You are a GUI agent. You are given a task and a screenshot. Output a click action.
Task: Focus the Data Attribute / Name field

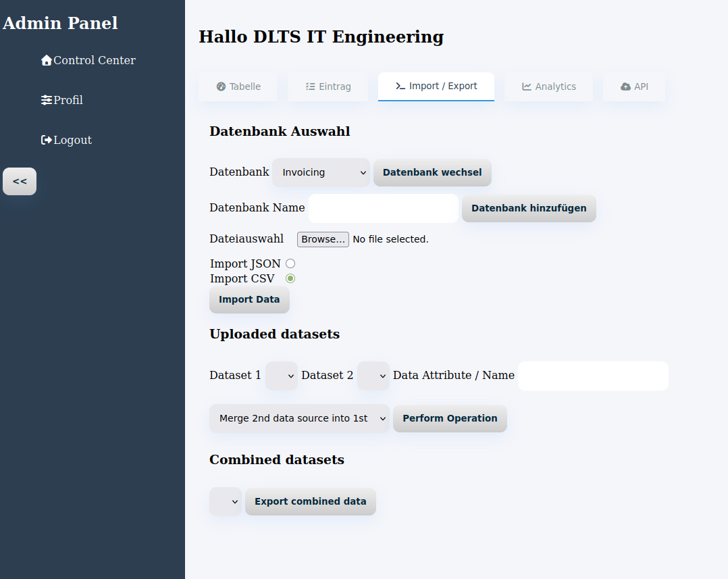tap(594, 376)
